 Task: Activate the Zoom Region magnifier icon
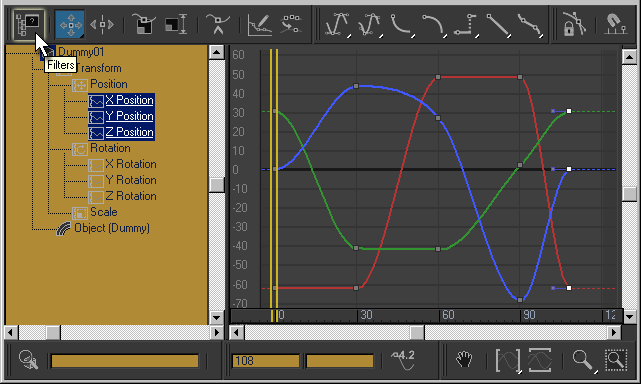pyautogui.click(x=616, y=360)
